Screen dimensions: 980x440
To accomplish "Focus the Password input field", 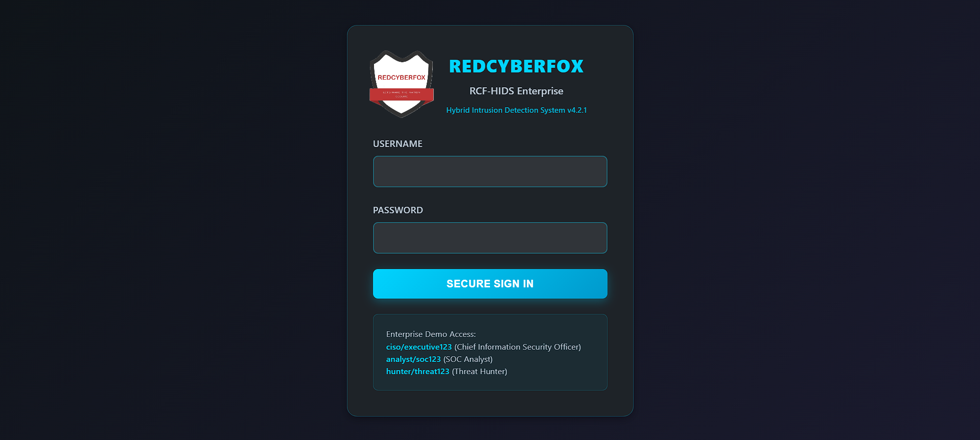I will click(490, 238).
